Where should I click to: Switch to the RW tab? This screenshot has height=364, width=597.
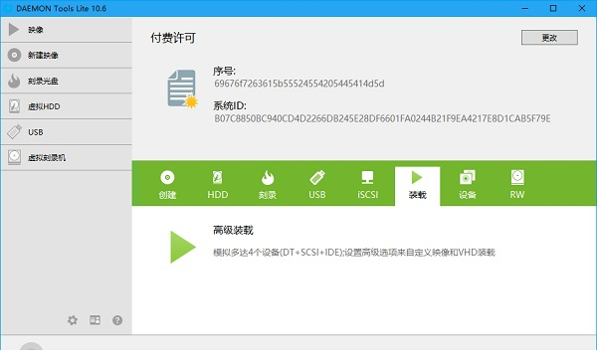point(517,185)
